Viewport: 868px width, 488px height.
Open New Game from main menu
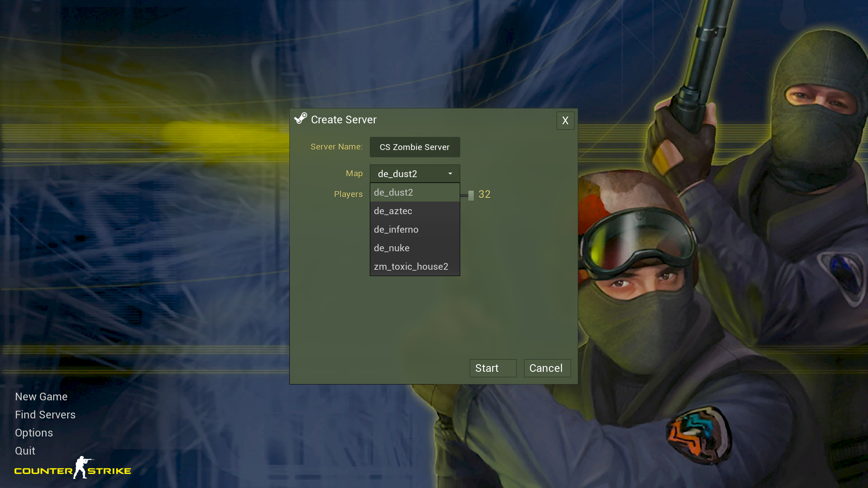pyautogui.click(x=41, y=397)
